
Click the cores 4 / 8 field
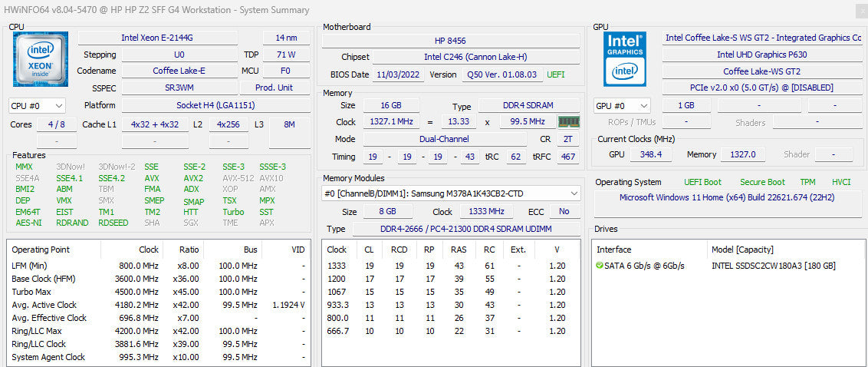57,124
